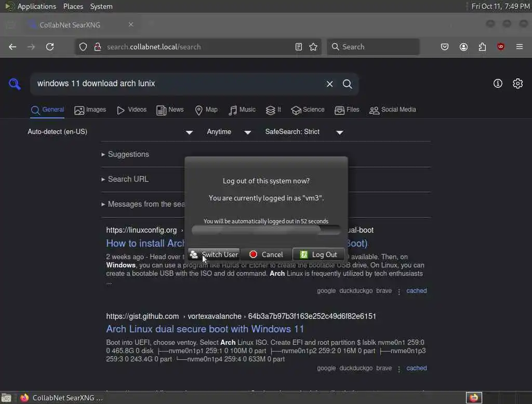Image resolution: width=532 pixels, height=404 pixels.
Task: Open How to install Arch result link
Action: click(145, 243)
